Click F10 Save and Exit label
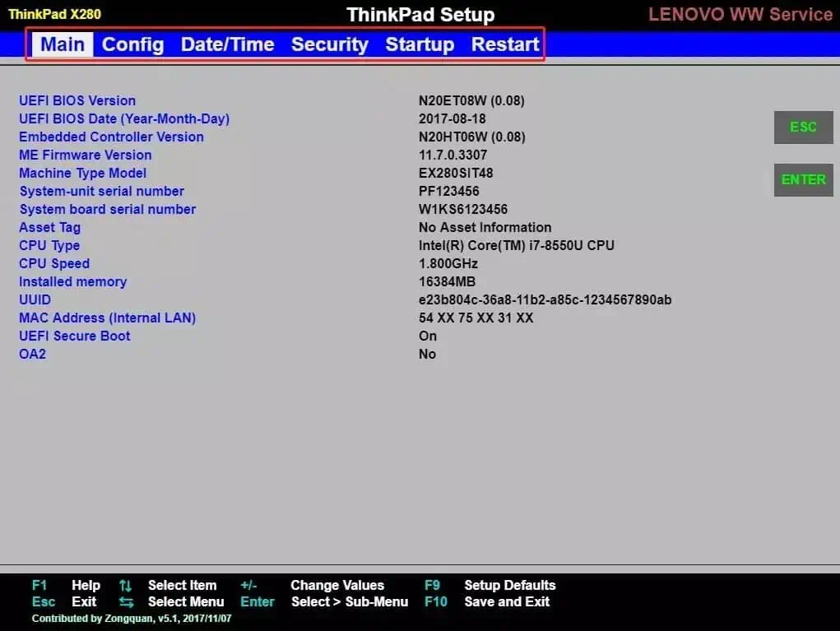The image size is (840, 631). (487, 602)
